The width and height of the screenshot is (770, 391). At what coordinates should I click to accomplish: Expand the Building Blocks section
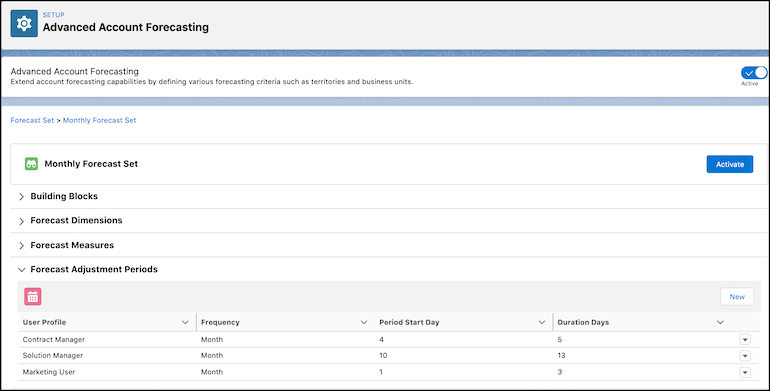click(x=22, y=196)
